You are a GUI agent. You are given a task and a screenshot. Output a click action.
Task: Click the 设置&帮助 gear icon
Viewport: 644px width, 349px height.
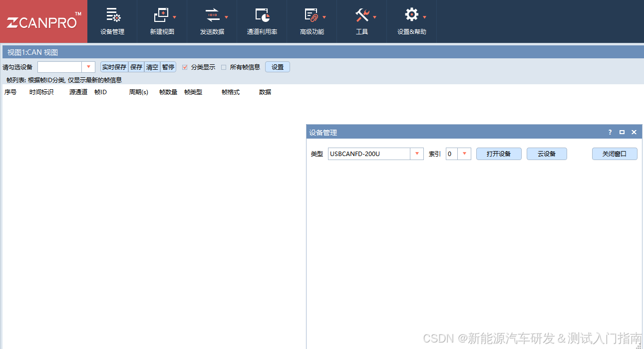click(x=411, y=15)
